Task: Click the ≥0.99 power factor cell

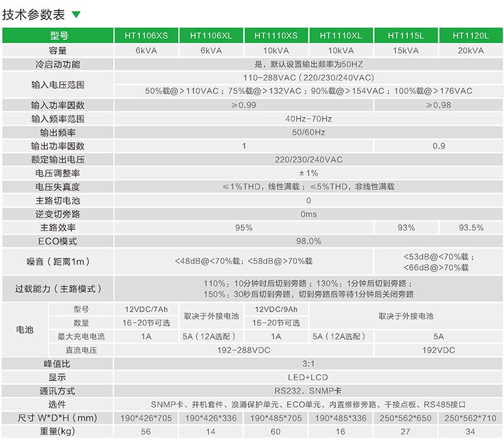Action: point(244,105)
